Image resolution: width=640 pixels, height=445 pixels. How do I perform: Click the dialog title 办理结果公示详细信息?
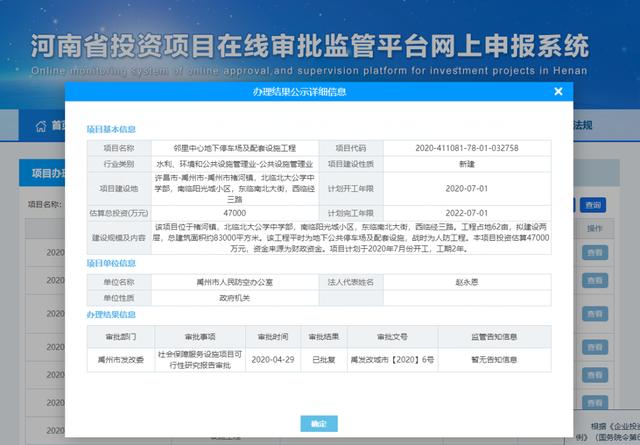[299, 91]
